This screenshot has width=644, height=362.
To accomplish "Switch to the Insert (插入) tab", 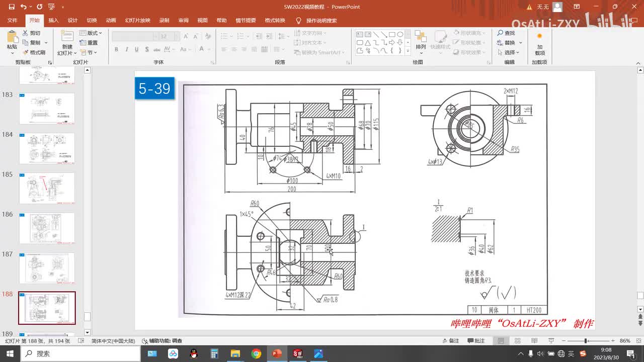I will coord(53,21).
